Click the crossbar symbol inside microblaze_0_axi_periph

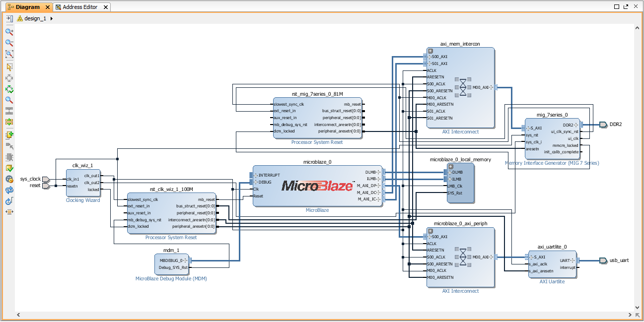click(463, 258)
